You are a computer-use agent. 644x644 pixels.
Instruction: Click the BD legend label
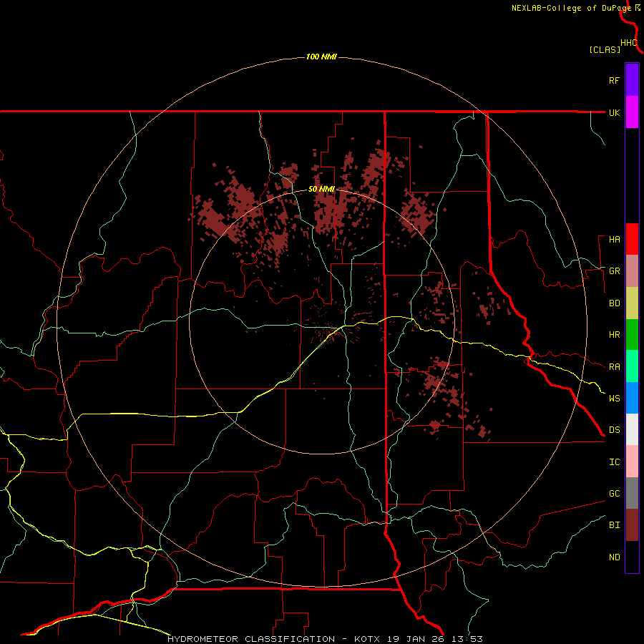click(614, 303)
